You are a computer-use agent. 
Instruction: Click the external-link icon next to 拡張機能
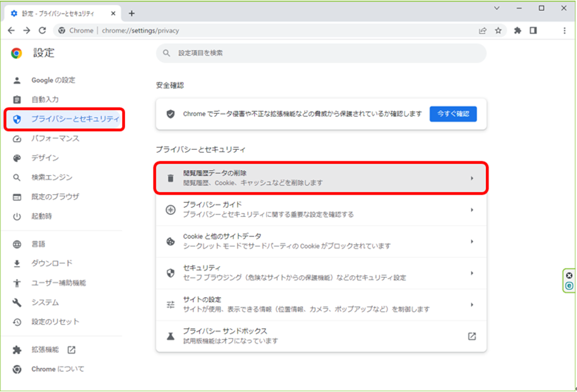[x=71, y=350]
